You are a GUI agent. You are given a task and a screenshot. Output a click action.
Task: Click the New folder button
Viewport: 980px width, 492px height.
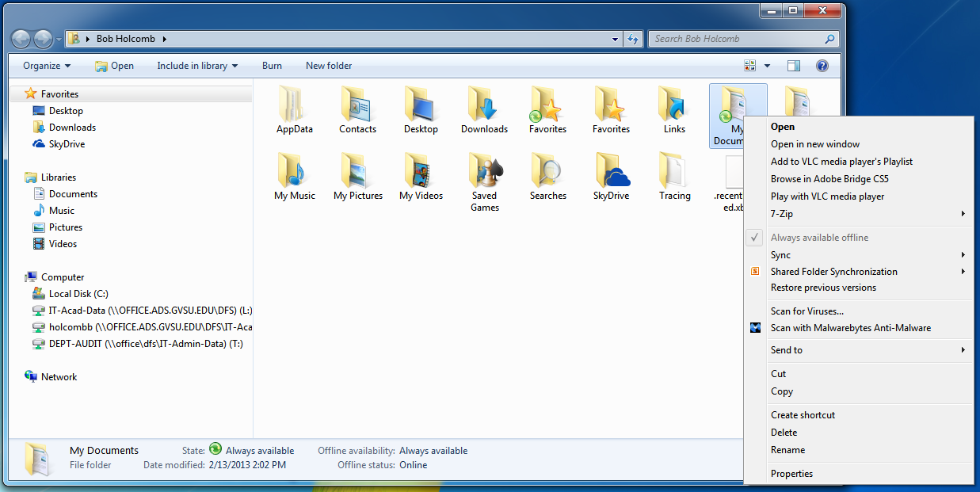(329, 66)
